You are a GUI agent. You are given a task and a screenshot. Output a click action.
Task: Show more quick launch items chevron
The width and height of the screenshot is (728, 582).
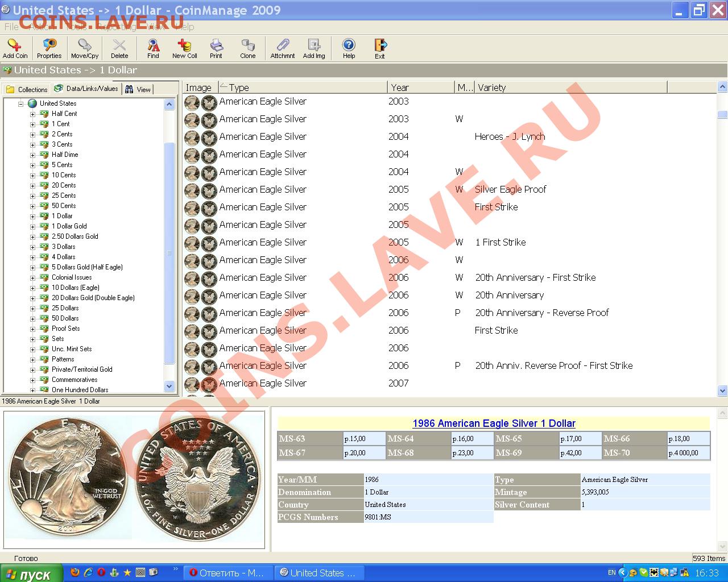(175, 568)
